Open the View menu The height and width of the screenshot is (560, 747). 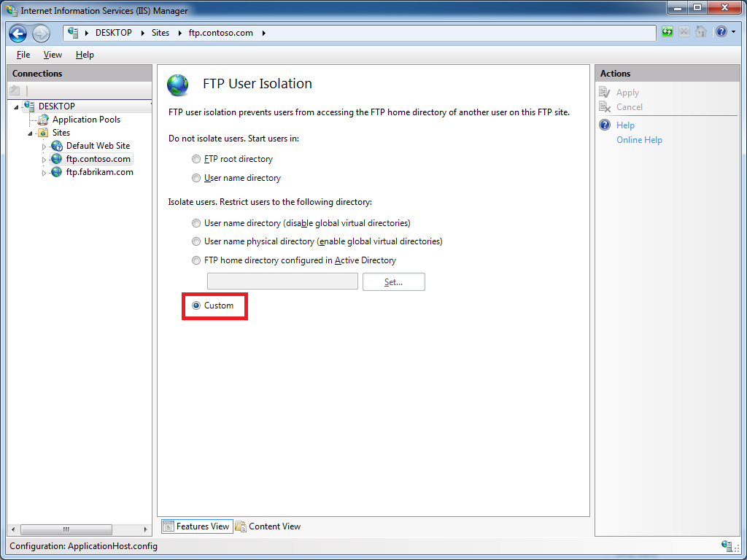pos(53,55)
